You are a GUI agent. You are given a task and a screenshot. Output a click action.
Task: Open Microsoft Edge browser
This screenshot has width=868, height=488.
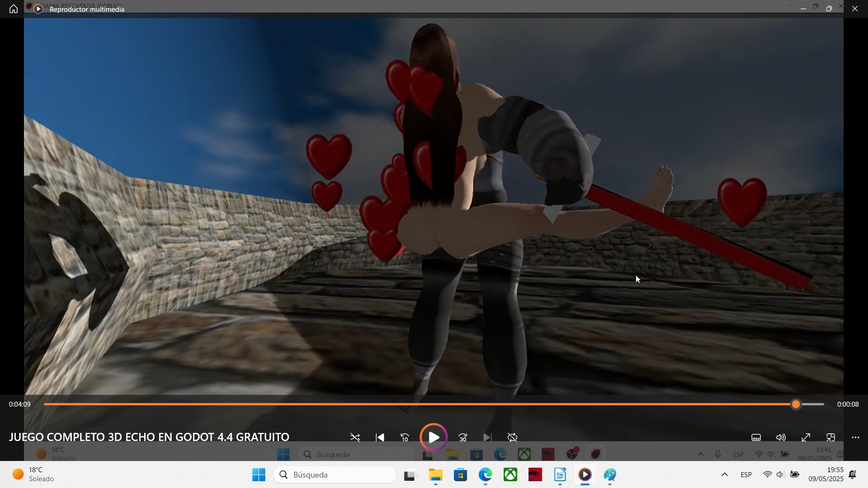click(x=486, y=475)
